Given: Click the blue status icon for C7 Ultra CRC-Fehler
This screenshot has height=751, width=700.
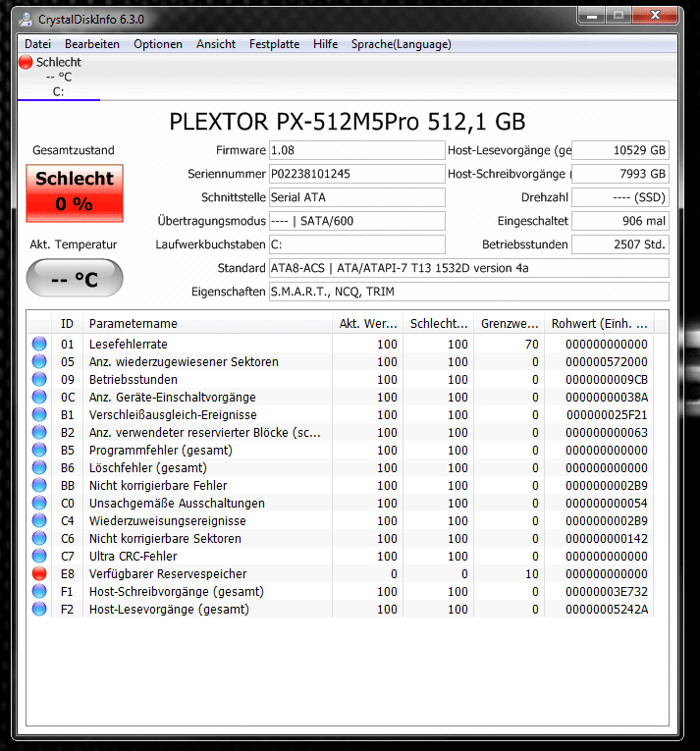Looking at the screenshot, I should coord(39,556).
